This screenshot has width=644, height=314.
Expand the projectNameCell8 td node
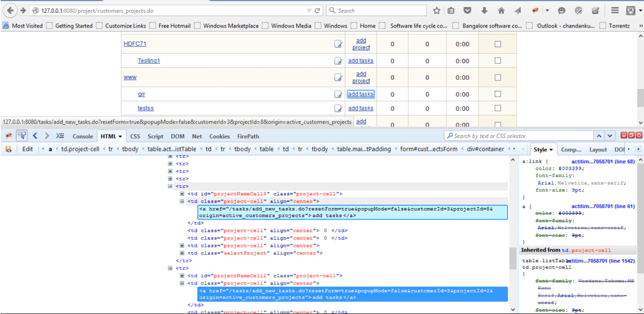(182, 194)
